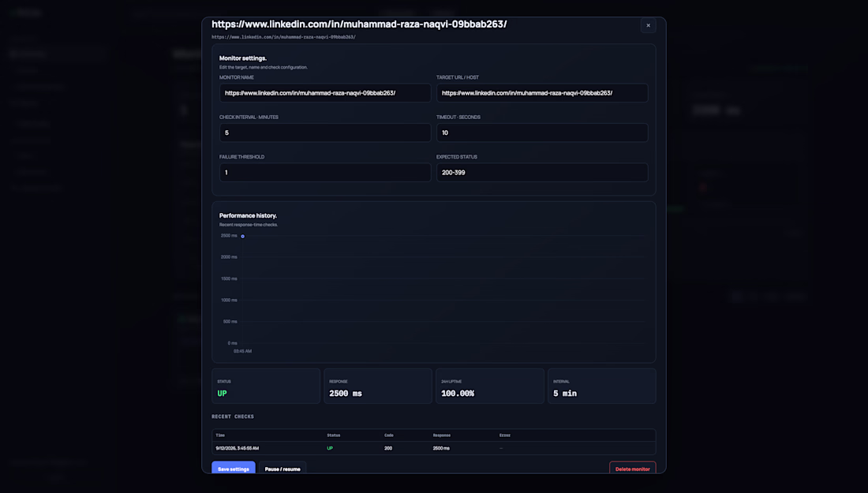Viewport: 868px width, 493px height.
Task: Close the monitor details dialog
Action: click(648, 25)
